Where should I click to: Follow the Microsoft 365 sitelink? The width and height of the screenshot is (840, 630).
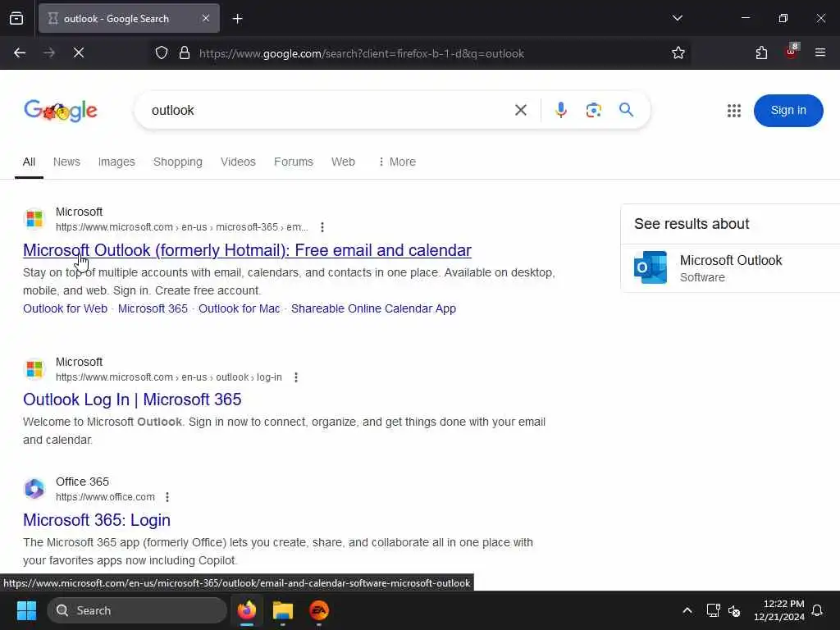click(153, 308)
